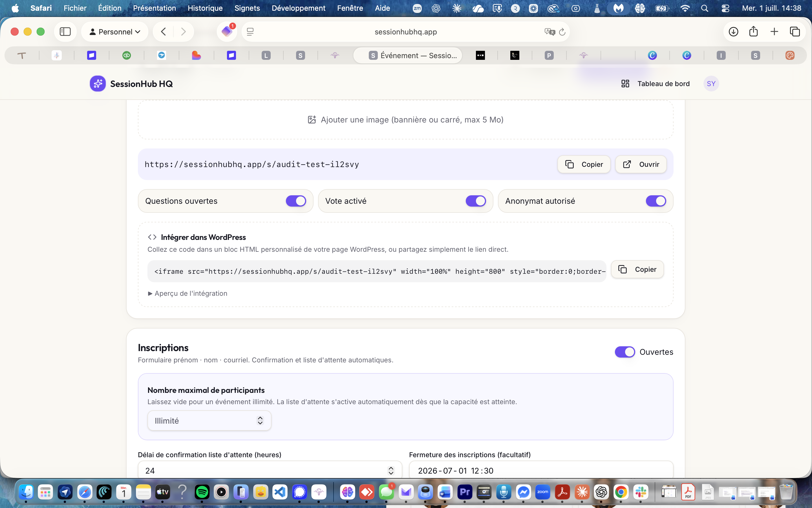Copy the WordPress iframe code

[637, 270]
